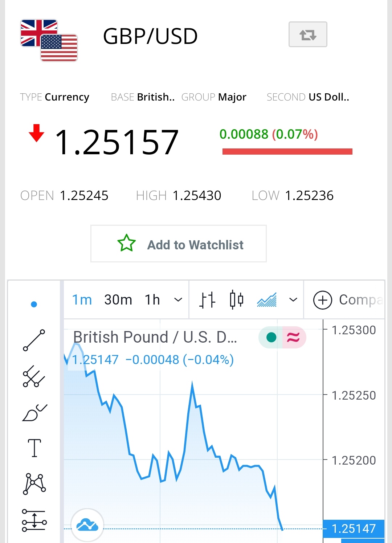
Task: Click the swap currency pair button
Action: pos(308,34)
